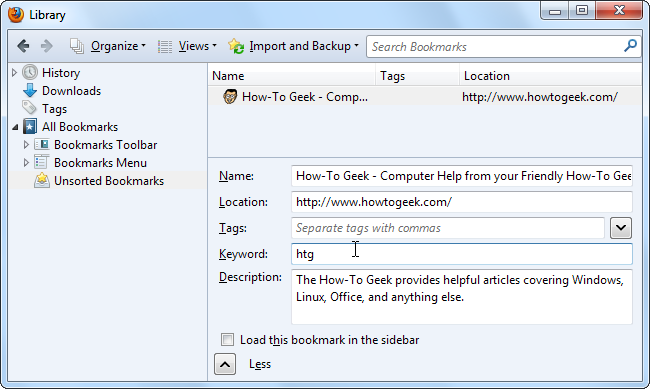650x389 pixels.
Task: Select Bookmarks Menu folder
Action: [100, 163]
